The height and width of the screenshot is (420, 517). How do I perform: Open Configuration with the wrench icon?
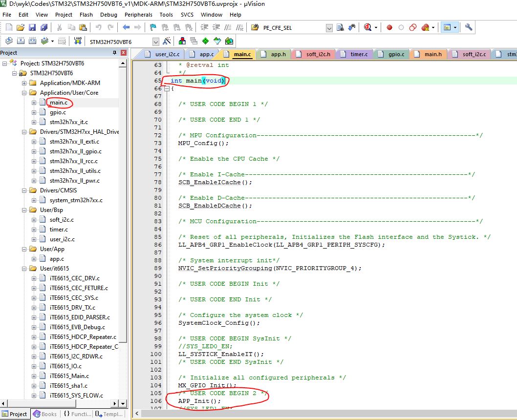(x=469, y=28)
